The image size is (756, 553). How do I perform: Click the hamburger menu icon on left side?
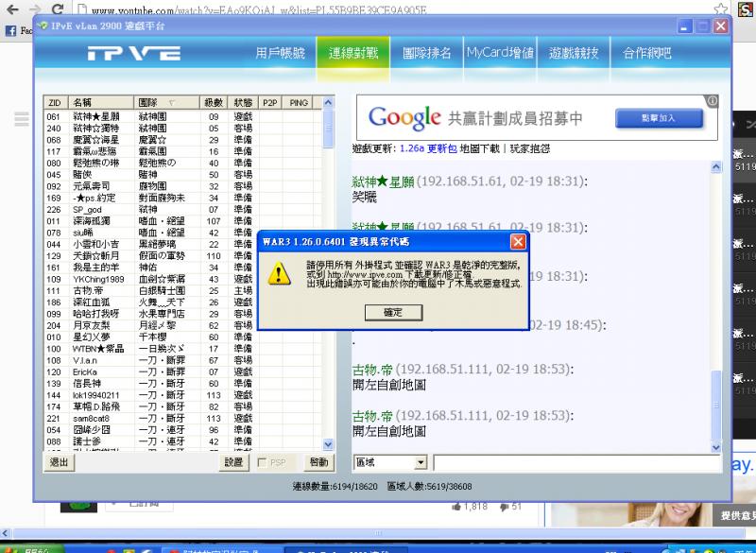[x=21, y=119]
